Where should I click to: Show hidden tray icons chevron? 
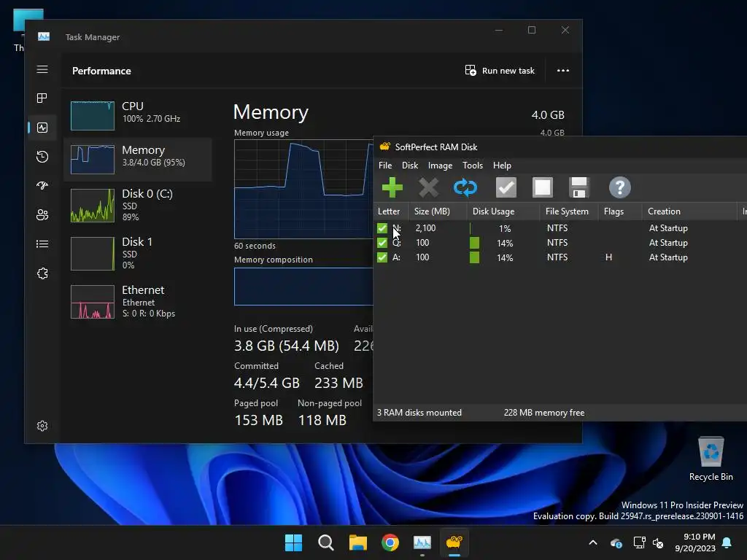click(x=593, y=542)
